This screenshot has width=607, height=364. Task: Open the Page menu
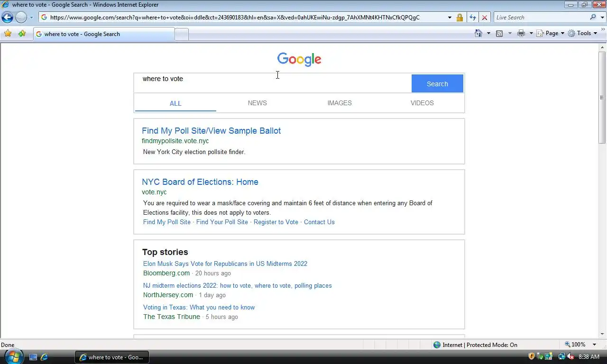coord(551,33)
